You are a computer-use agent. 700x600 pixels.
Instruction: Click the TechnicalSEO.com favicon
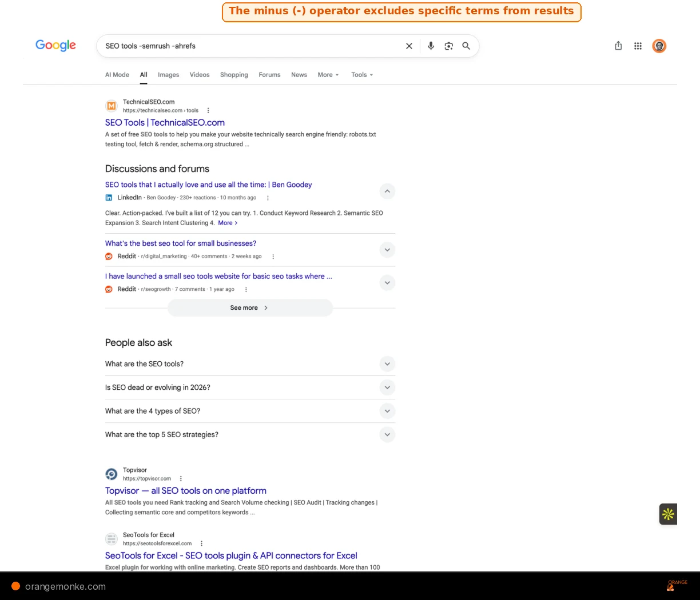point(112,106)
